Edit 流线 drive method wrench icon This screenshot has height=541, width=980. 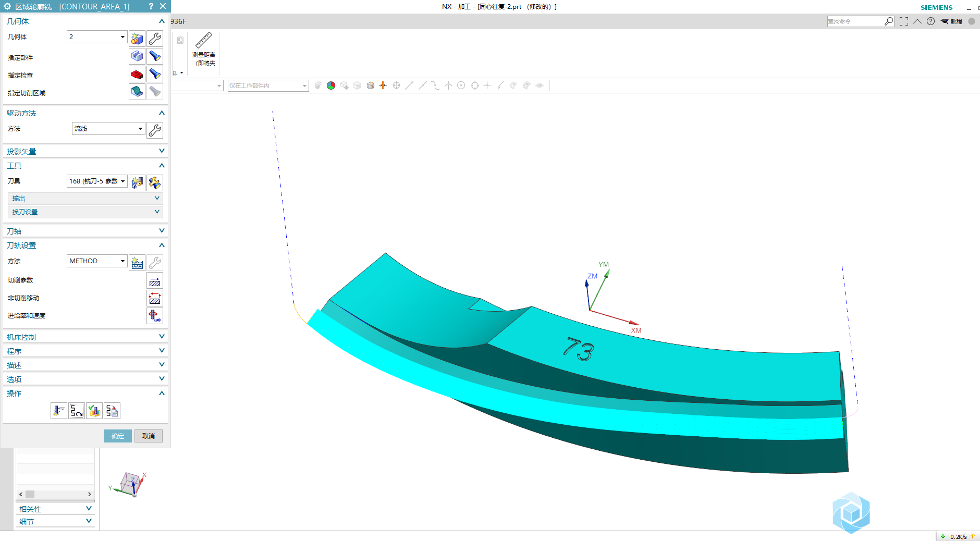tap(155, 130)
